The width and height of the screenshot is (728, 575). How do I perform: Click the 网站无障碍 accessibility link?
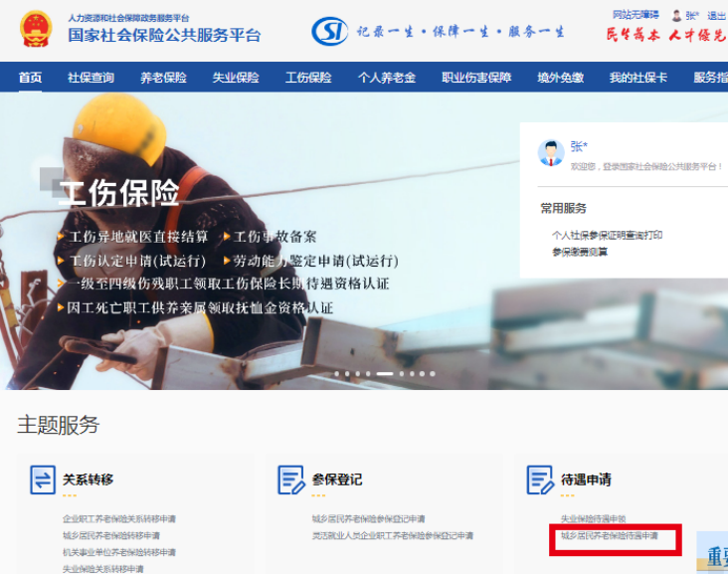tap(636, 15)
